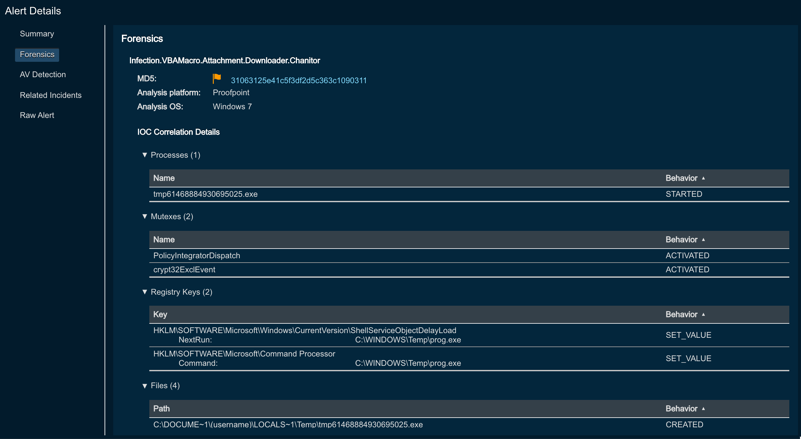801x439 pixels.
Task: Collapse the Processes (1) section
Action: tap(145, 156)
